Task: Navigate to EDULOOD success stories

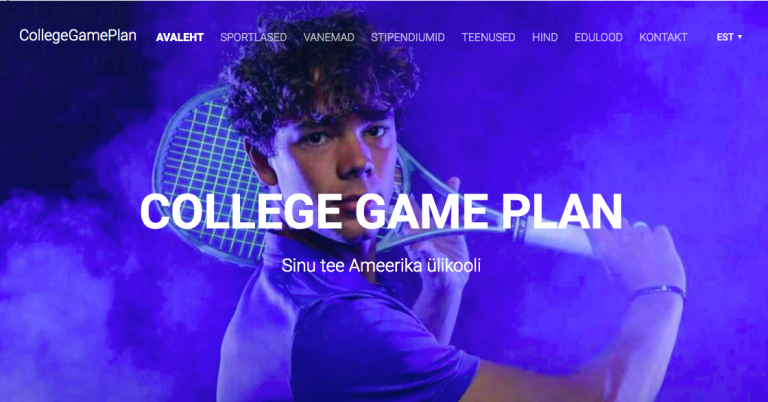Action: click(598, 37)
